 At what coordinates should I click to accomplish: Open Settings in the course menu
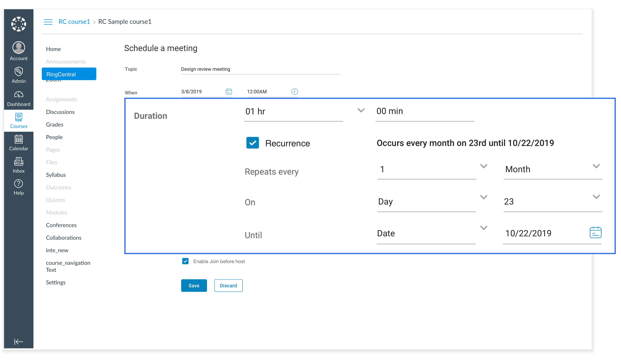point(56,282)
